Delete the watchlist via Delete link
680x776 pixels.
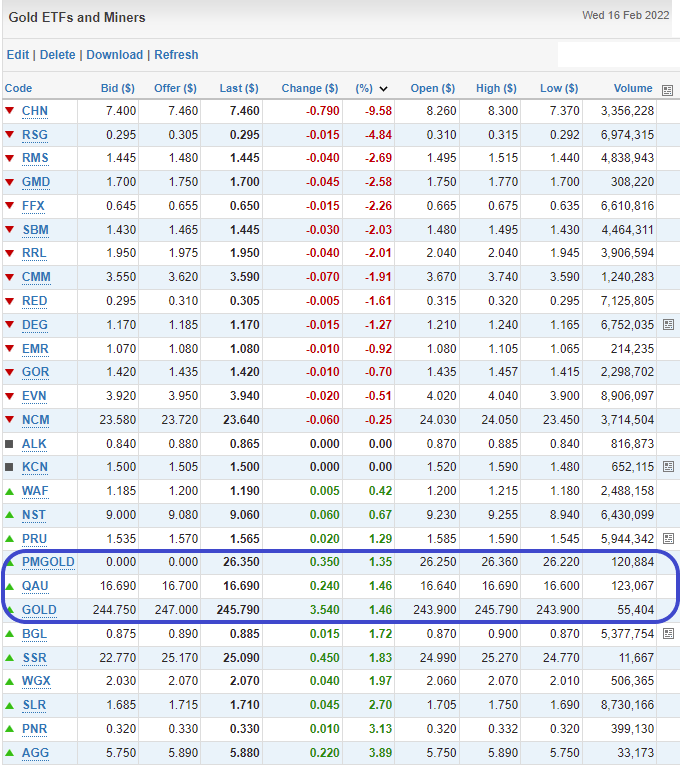point(58,55)
